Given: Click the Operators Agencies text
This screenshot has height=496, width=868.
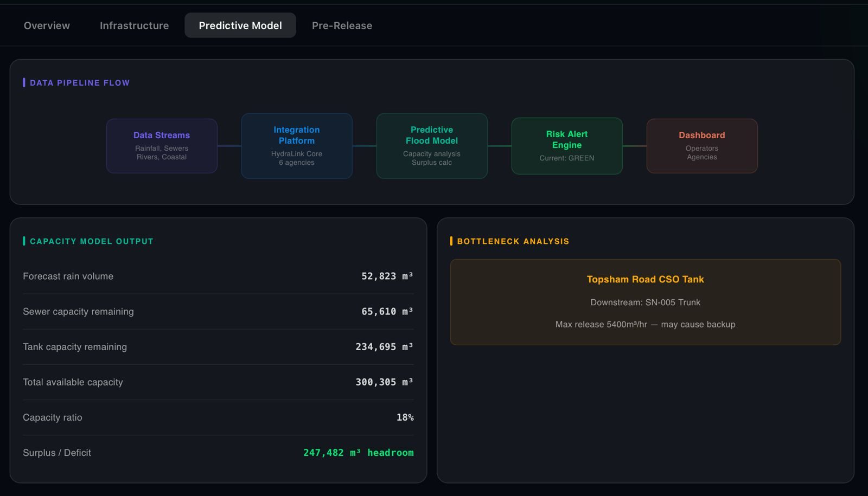Looking at the screenshot, I should pos(702,153).
